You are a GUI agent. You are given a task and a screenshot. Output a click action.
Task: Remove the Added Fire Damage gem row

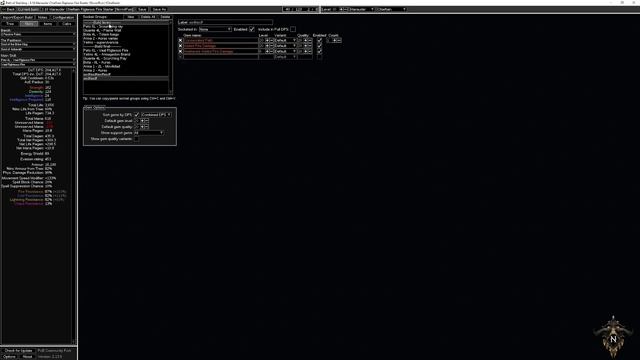(x=180, y=46)
